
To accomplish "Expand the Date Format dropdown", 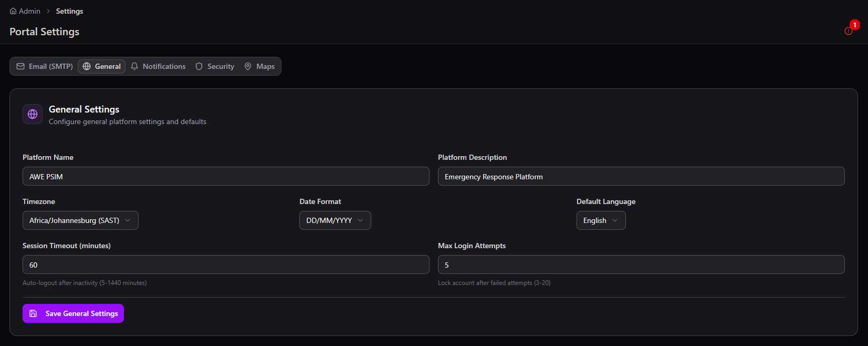I will pos(335,220).
